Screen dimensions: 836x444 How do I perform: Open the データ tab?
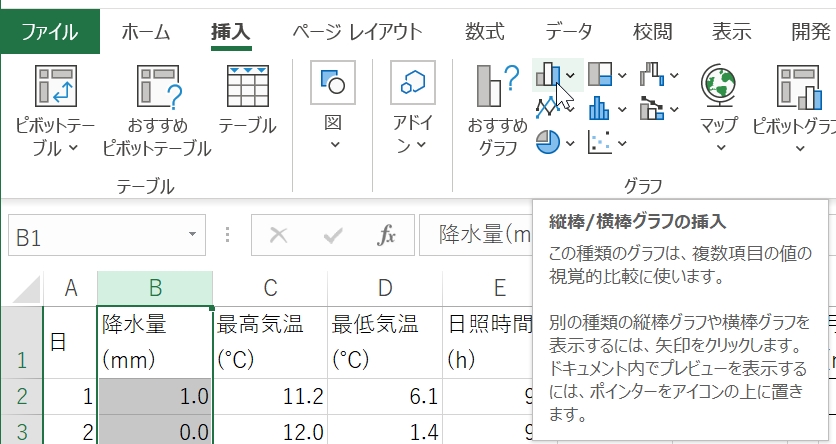point(568,32)
